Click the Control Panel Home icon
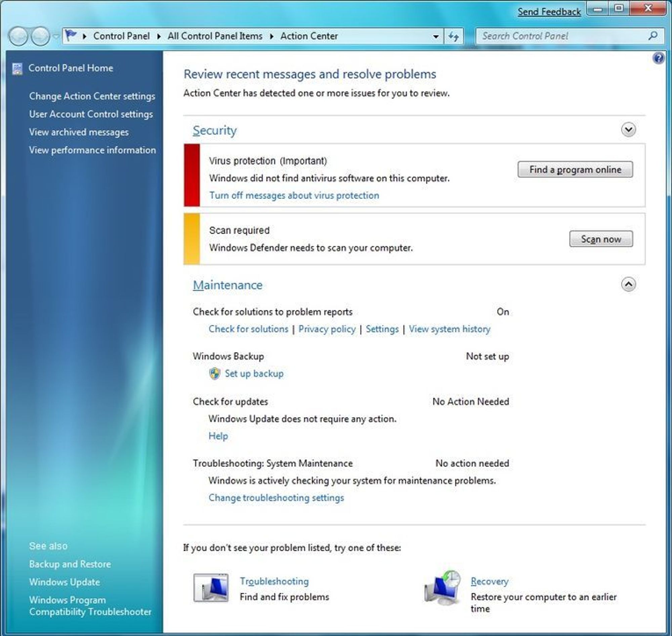Viewport: 672px width, 636px height. pos(17,69)
